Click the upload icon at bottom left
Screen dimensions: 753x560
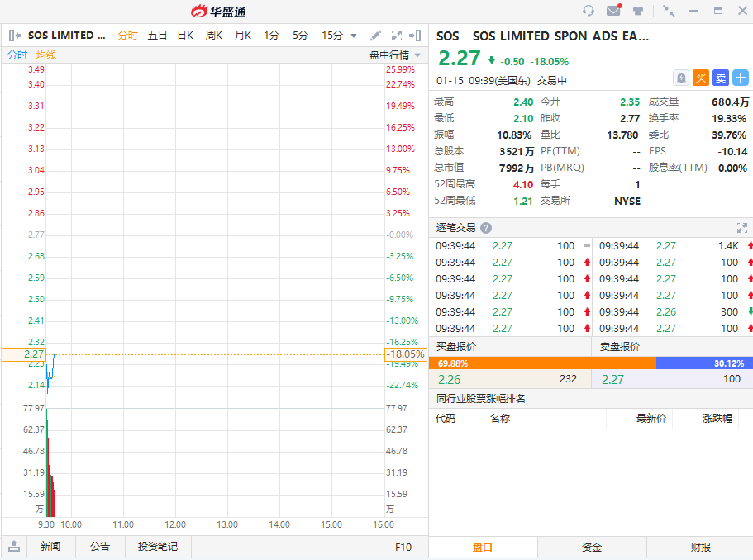pos(14,547)
